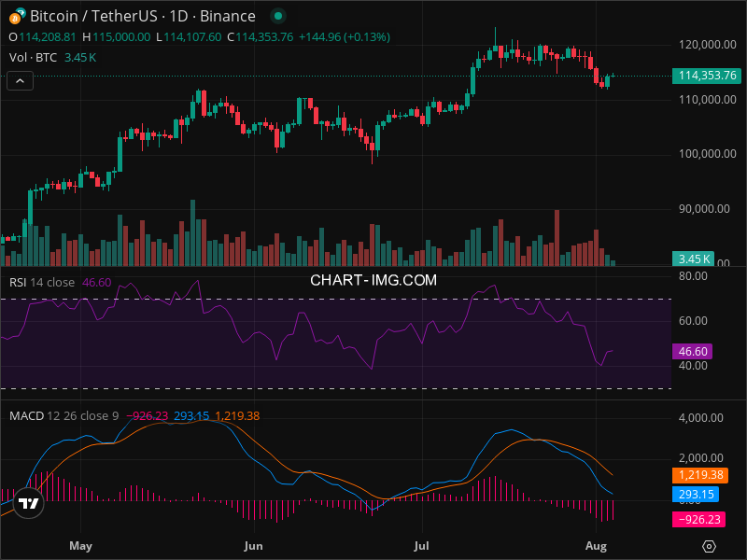Viewport: 747px width, 560px height.
Task: Click the volume value 3.45 K in legend
Action: pyautogui.click(x=80, y=58)
